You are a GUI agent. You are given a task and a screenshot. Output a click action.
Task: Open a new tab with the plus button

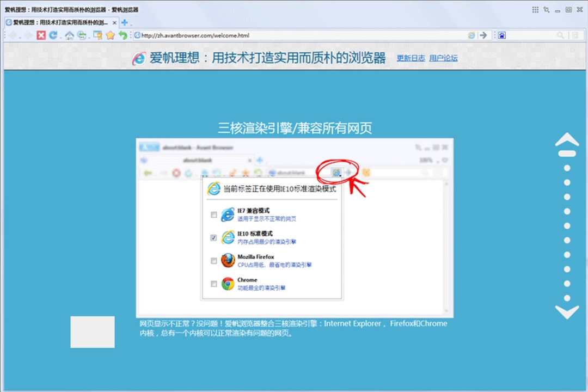(124, 23)
